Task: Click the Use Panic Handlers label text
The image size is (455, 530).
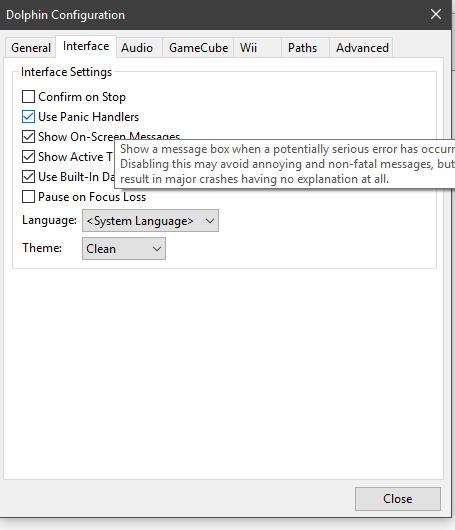Action: (89, 117)
